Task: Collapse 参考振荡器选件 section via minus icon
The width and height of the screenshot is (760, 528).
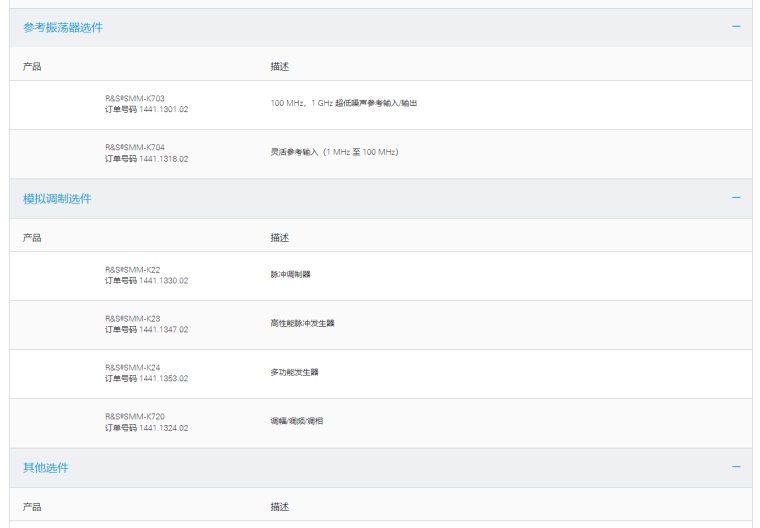Action: tap(736, 27)
